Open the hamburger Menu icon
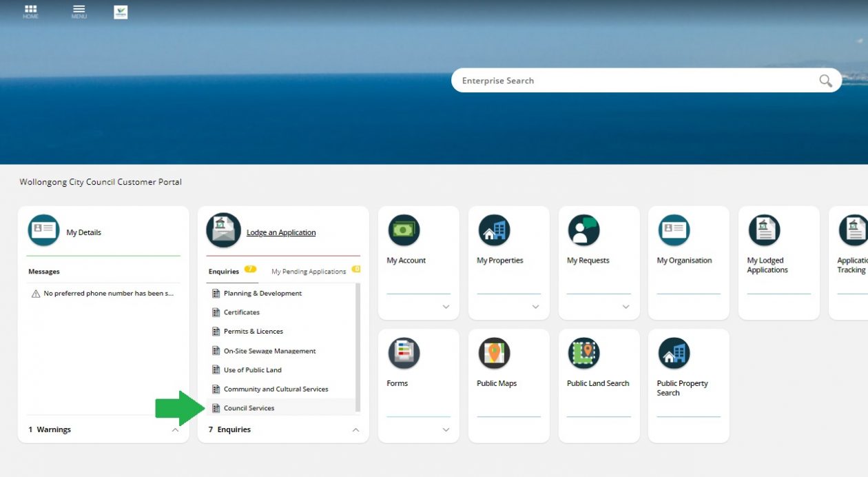 pos(79,10)
